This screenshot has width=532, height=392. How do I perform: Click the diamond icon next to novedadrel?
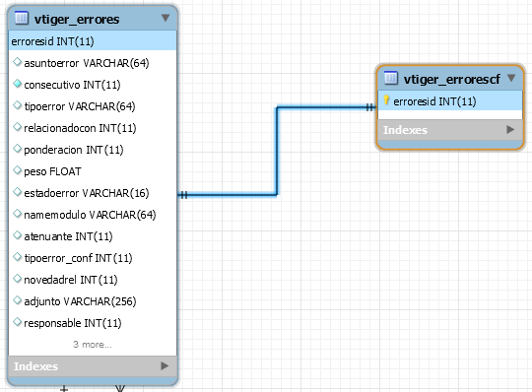coord(17,279)
